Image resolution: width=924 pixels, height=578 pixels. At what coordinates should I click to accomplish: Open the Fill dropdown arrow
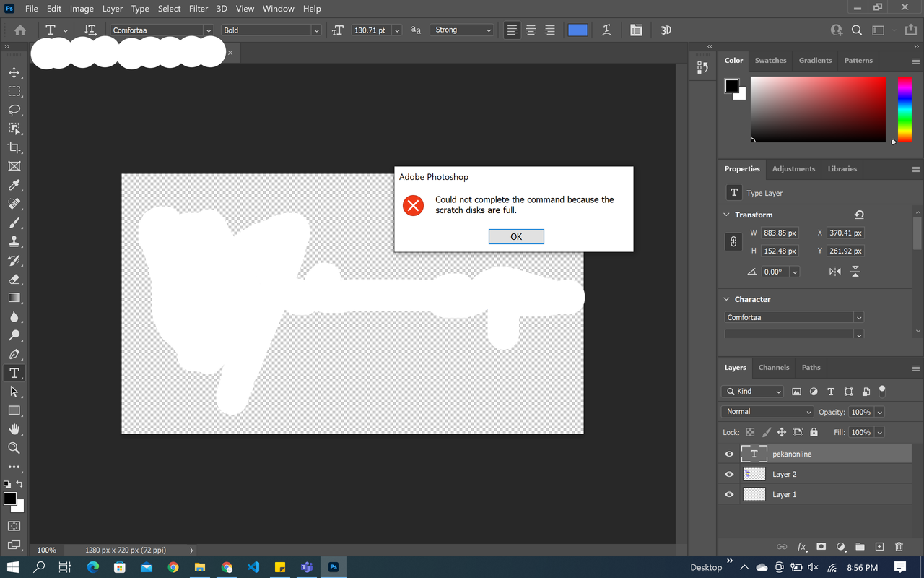(879, 432)
